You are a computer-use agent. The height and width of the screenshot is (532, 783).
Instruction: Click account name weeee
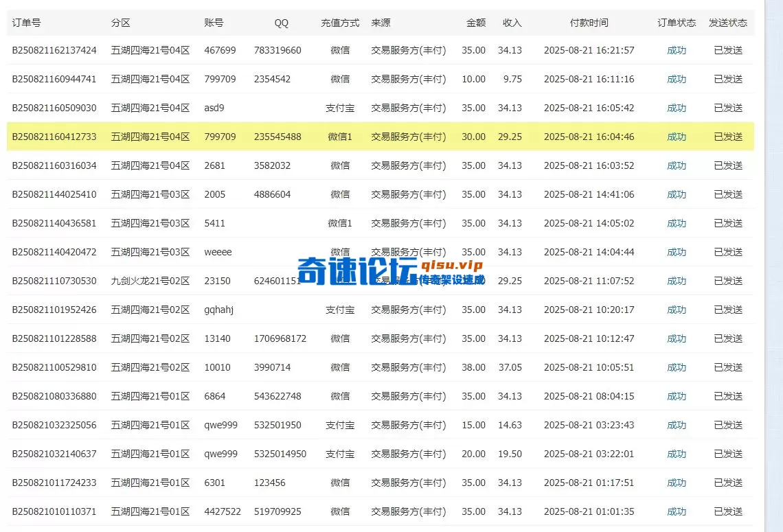[218, 252]
